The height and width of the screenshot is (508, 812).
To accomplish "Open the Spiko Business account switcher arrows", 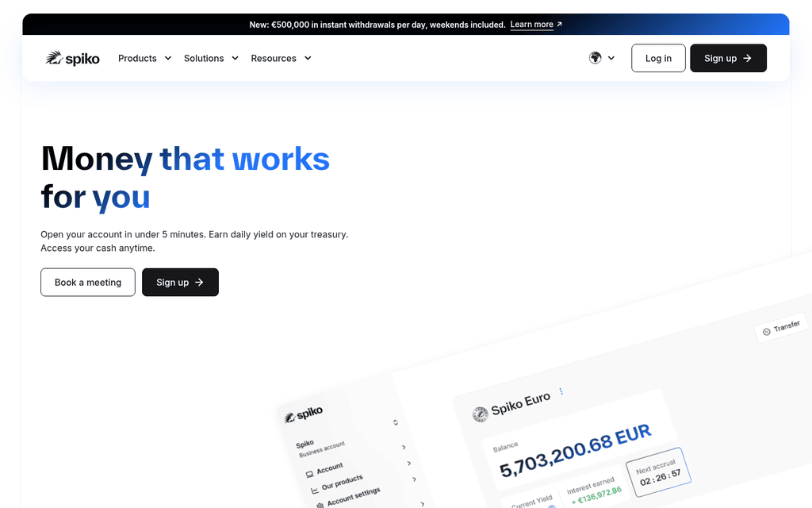I will (x=396, y=422).
